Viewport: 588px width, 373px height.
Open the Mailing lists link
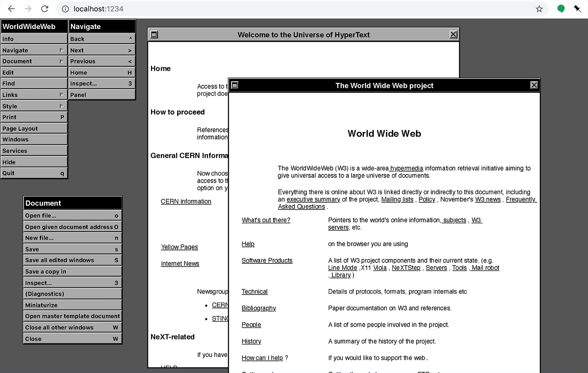pos(397,200)
